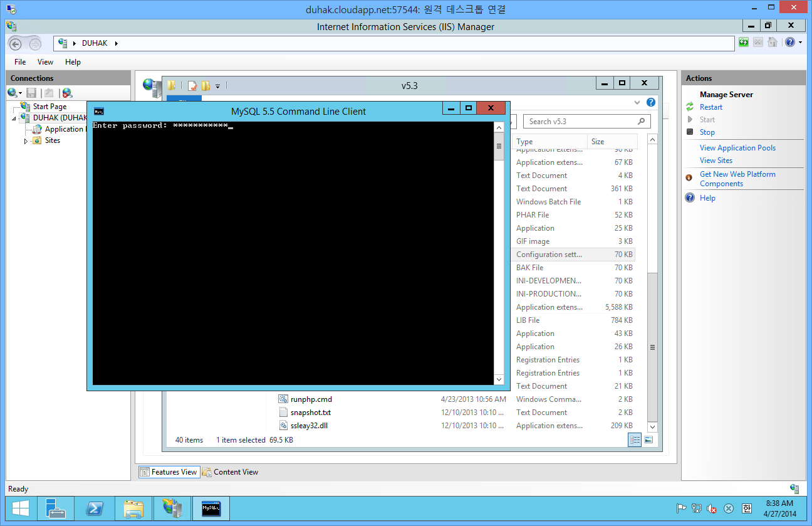This screenshot has height=526, width=812.
Task: Open the File tab in v5.3 explorer
Action: click(x=184, y=98)
